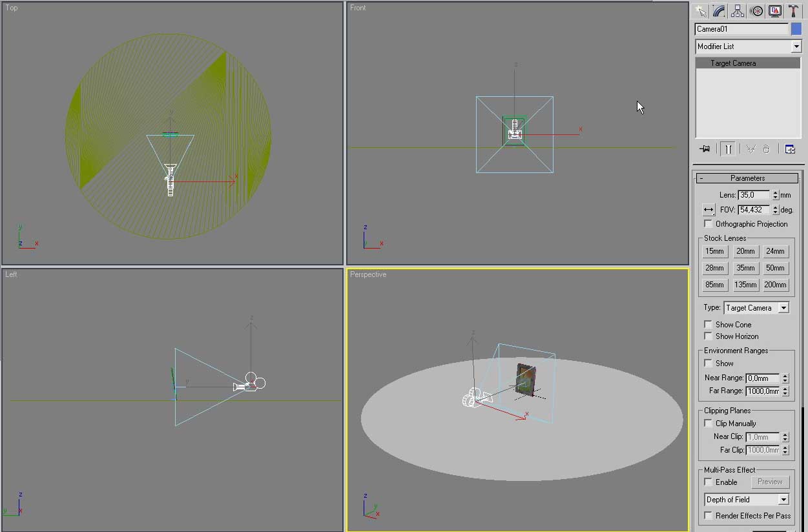Choose the 50mm stock lens
The image size is (808, 532).
point(775,268)
